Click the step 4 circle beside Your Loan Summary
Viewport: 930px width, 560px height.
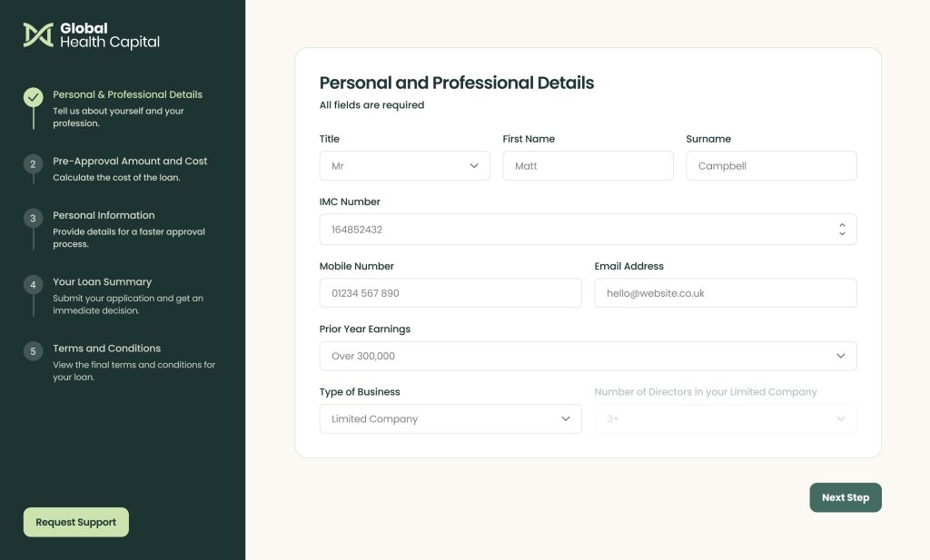point(33,285)
